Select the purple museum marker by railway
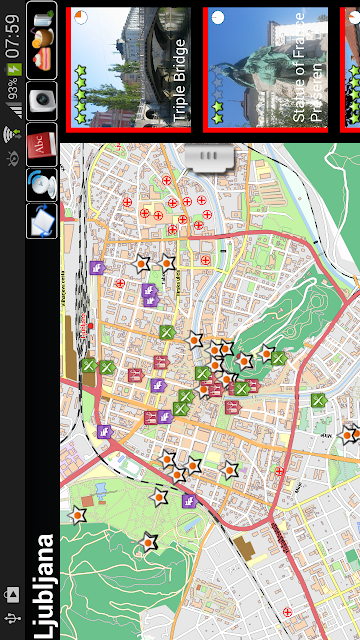360x640 pixels. [x=97, y=268]
